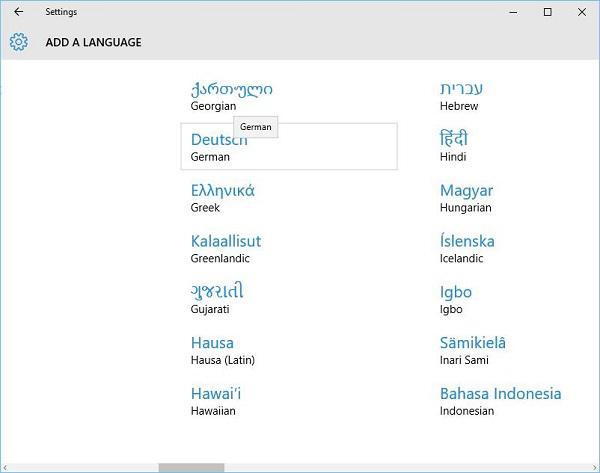Screen dimensions: 600x473
Task: Click the scrollbar right arrow
Action: coord(595,468)
